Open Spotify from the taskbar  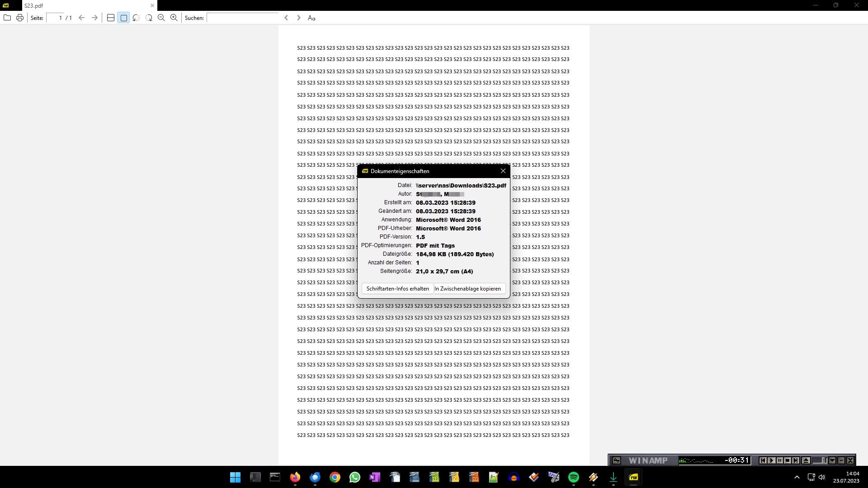(574, 477)
